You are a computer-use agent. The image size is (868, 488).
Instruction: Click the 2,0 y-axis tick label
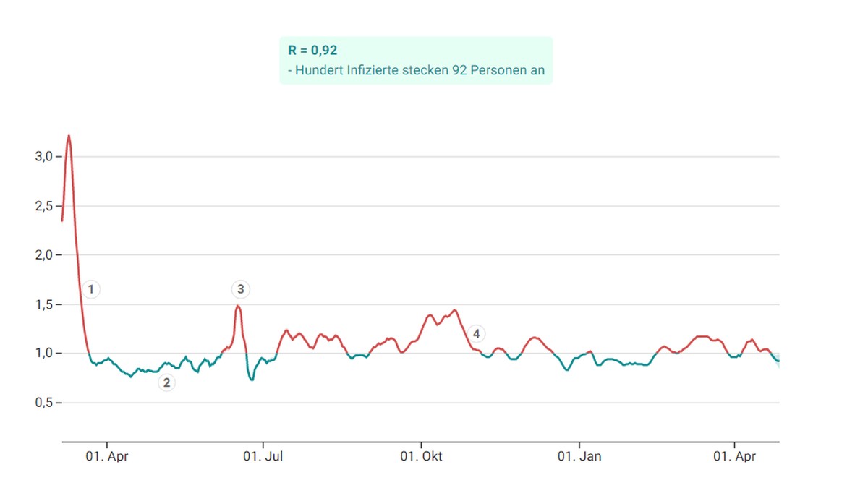click(x=43, y=255)
